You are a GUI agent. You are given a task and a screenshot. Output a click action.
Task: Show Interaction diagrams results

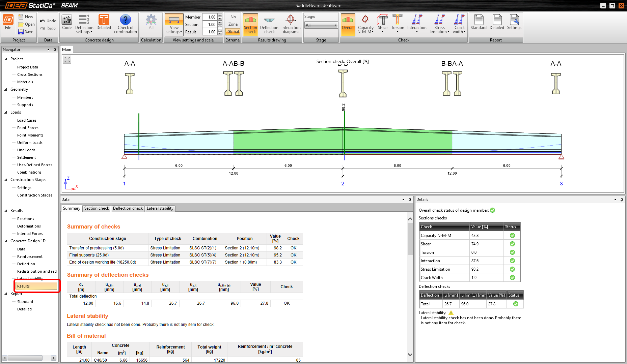[291, 24]
